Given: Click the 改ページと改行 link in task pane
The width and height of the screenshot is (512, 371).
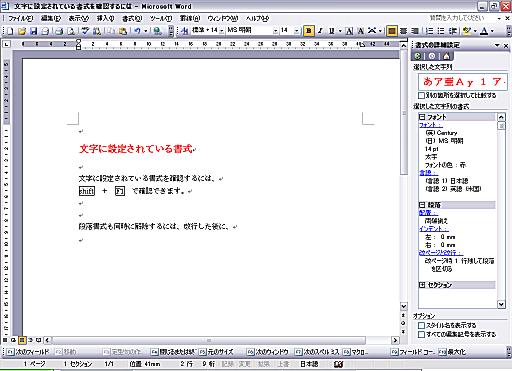Looking at the screenshot, I should (x=441, y=253).
